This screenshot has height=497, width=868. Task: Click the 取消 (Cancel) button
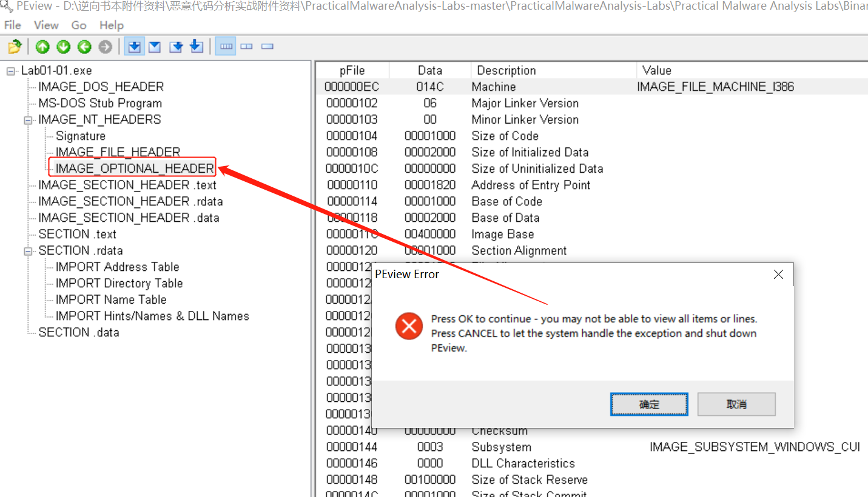[x=736, y=404]
